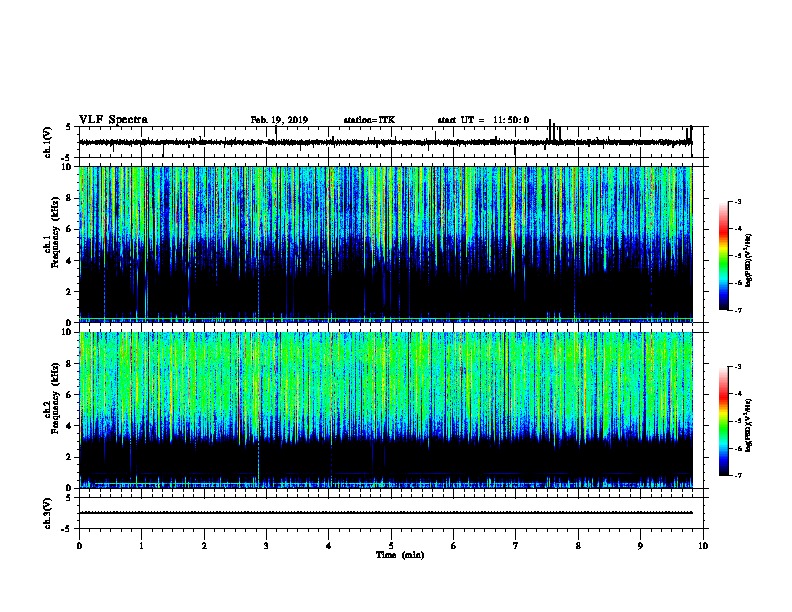The width and height of the screenshot is (792, 612).
Task: Click the ch.2 spectrogram color scale bar
Action: pos(724,421)
